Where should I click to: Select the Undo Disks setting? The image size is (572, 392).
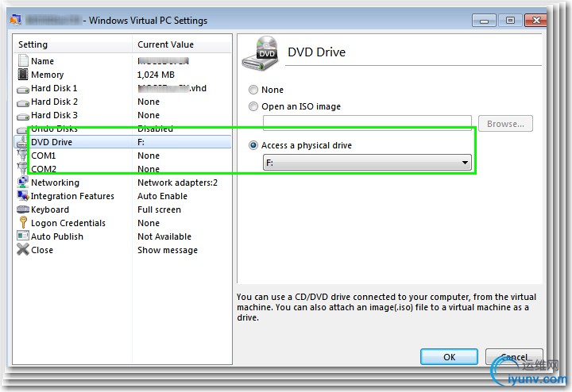[122, 129]
